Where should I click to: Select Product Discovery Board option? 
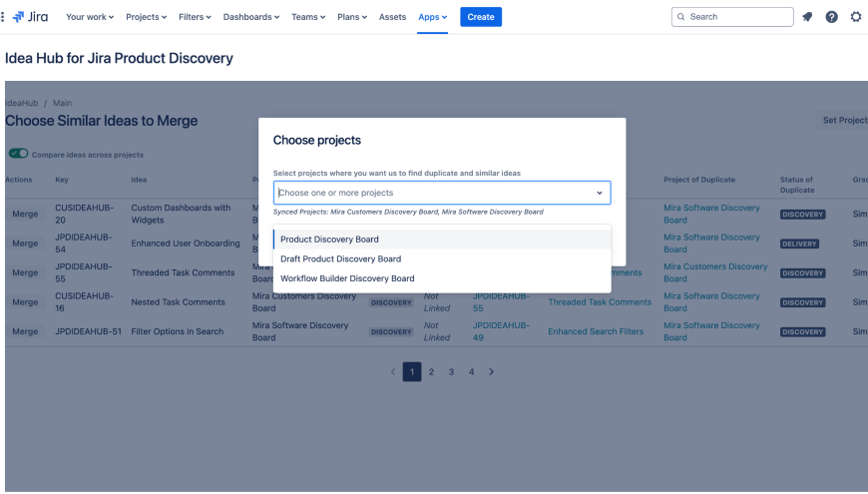click(x=442, y=240)
